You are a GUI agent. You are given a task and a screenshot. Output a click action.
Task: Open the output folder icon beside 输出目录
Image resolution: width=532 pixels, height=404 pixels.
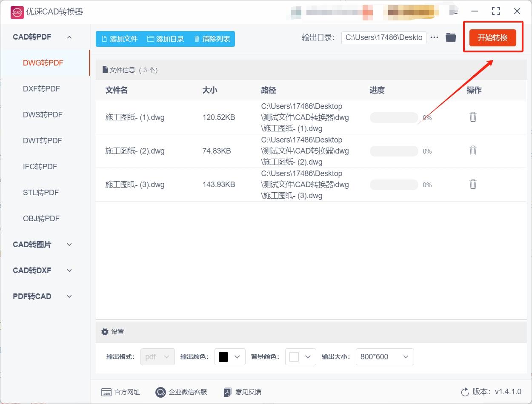(x=451, y=37)
